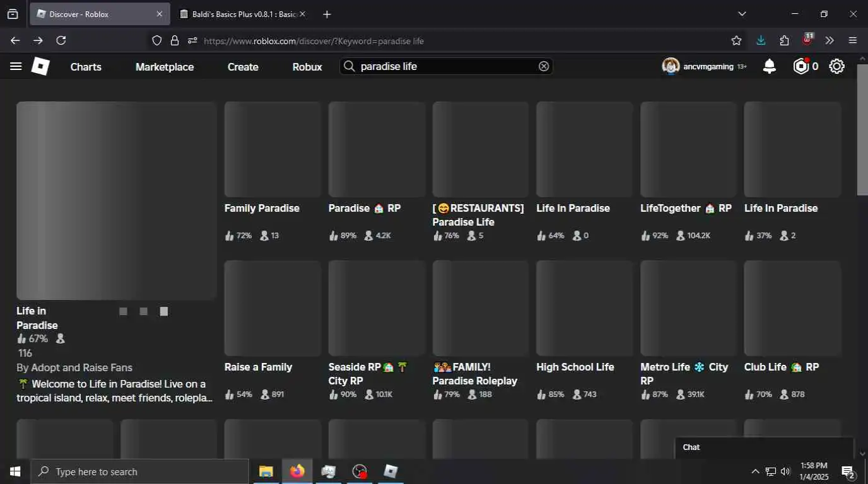Switch to the Baldi's Basics Plus tab

coord(242,14)
